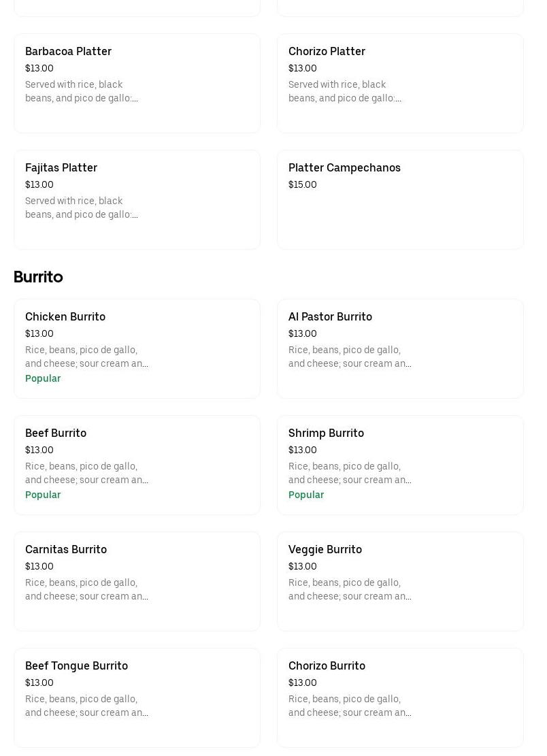Select the Chorizo Burrito card
The height and width of the screenshot is (756, 547).
(400, 697)
